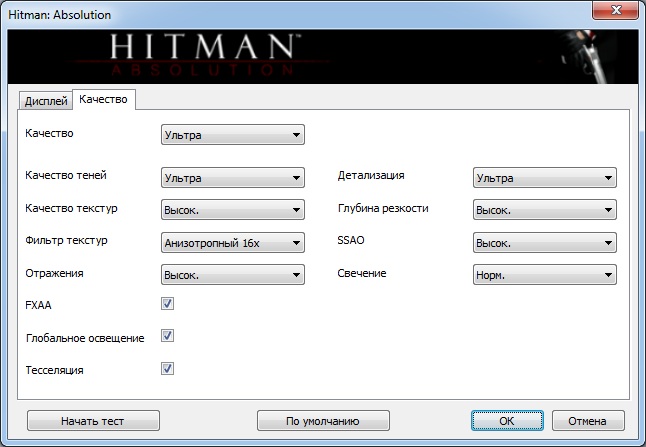Close the Hitman: Absolution window
Viewport: 646px width, 447px height.
tap(615, 10)
